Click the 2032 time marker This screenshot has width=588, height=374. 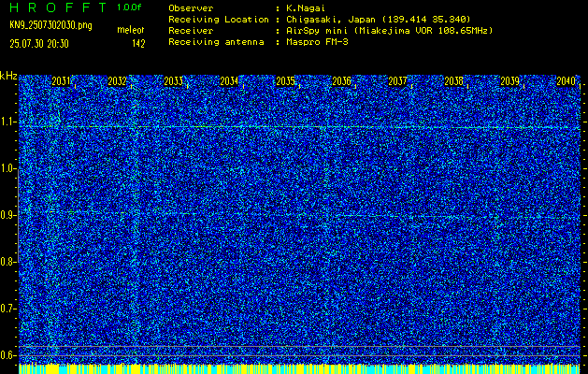click(117, 81)
